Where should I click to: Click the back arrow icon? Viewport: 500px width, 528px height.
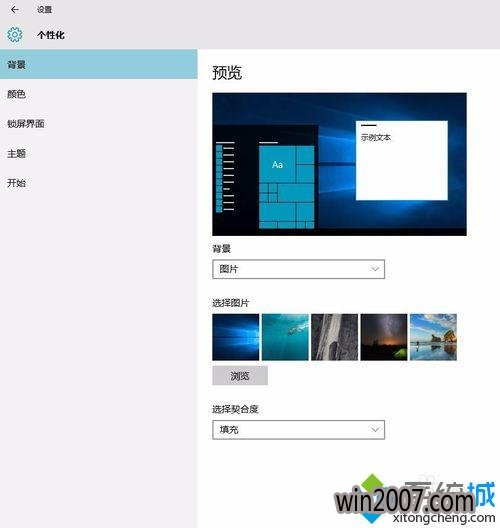tap(14, 10)
